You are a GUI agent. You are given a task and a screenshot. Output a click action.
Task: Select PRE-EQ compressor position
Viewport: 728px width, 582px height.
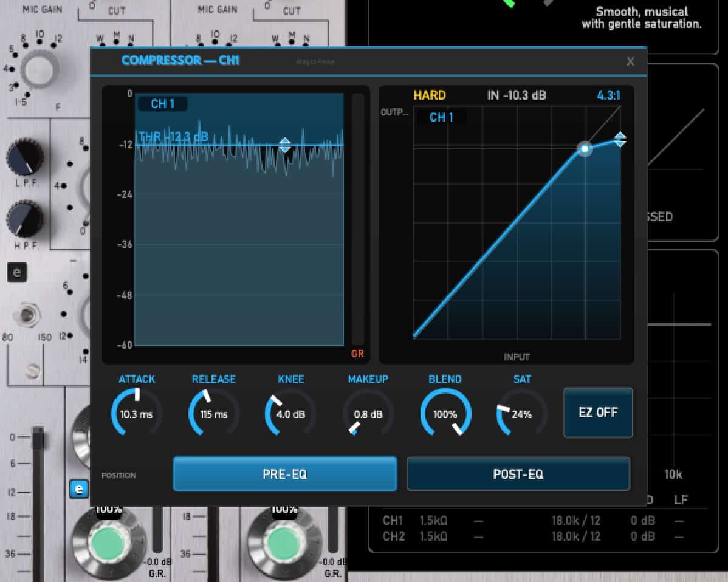pyautogui.click(x=285, y=474)
